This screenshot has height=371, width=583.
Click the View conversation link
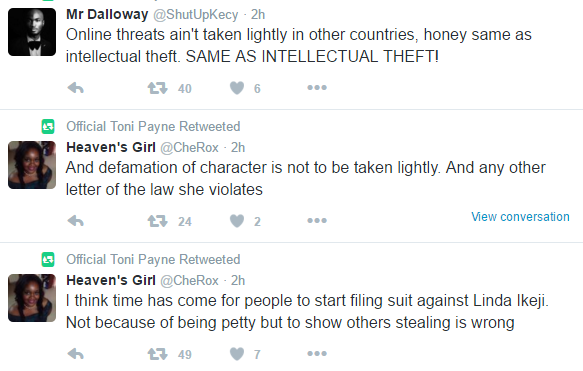click(520, 217)
